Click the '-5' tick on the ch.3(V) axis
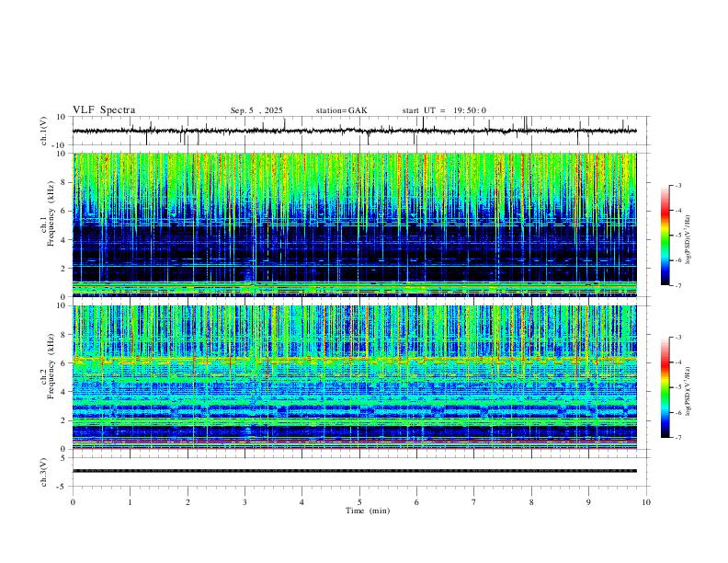This screenshot has width=728, height=563. click(x=63, y=487)
